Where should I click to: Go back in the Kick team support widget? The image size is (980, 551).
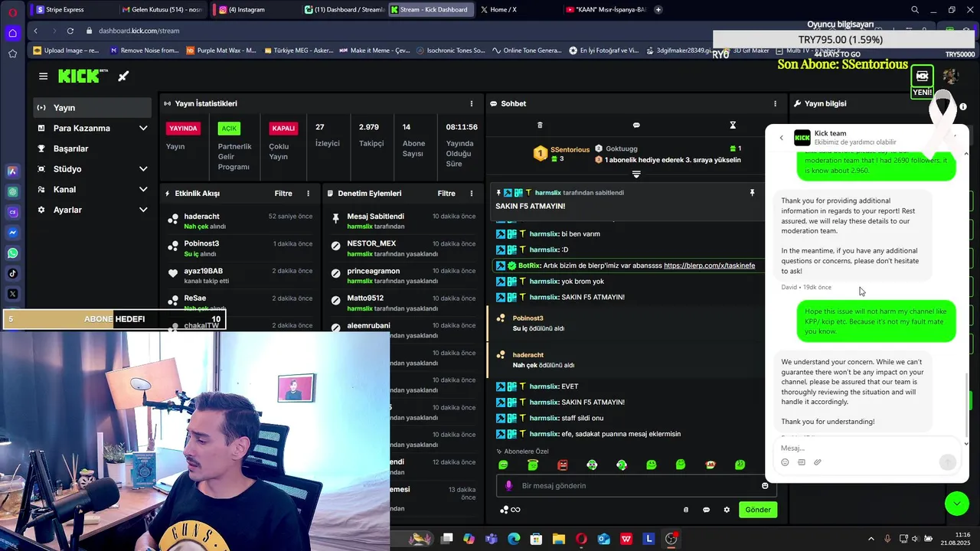coord(781,138)
